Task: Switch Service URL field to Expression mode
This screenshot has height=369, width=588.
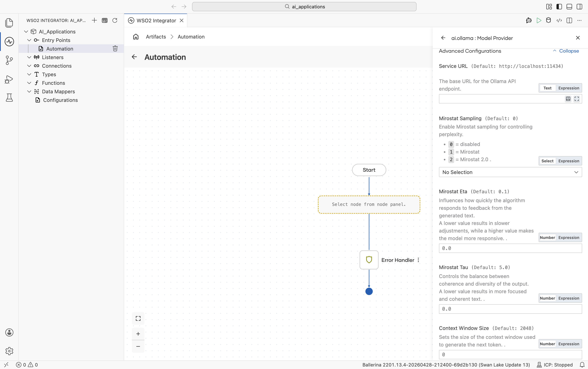Action: pos(569,88)
